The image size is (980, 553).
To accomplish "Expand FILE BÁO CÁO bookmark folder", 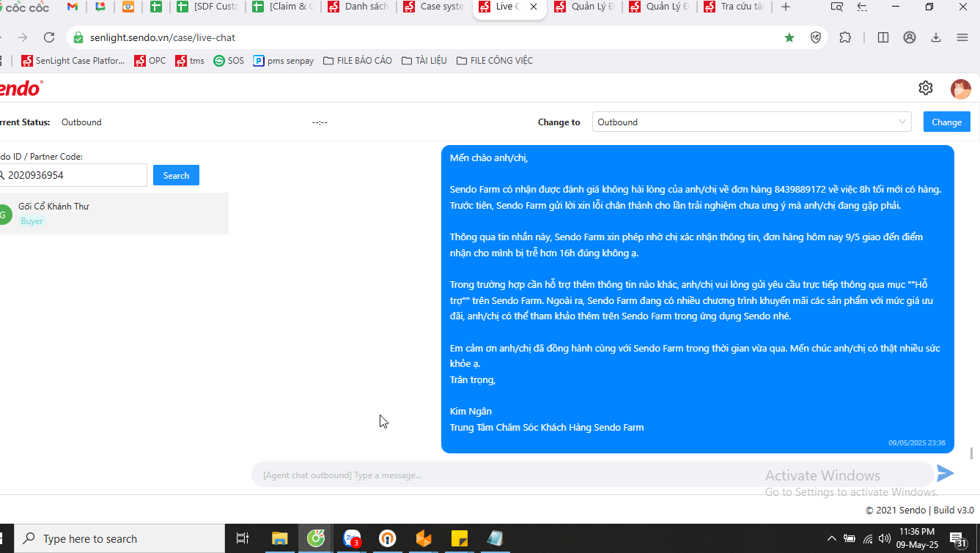I will pyautogui.click(x=358, y=61).
